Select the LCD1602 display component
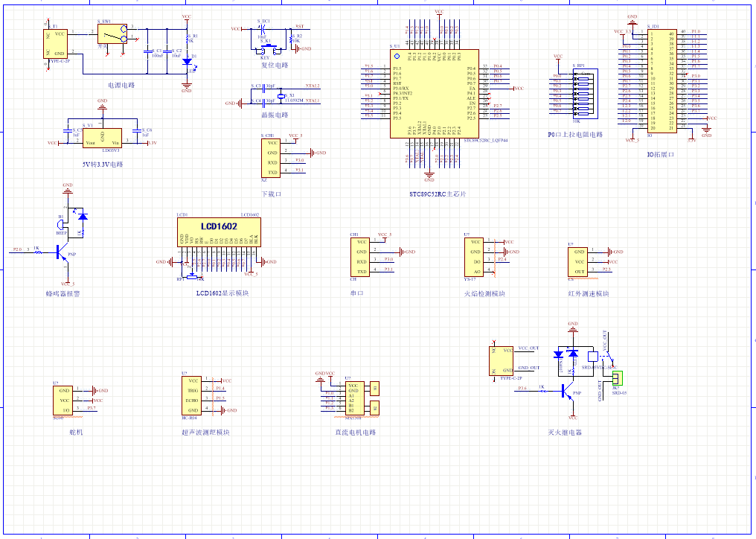The height and width of the screenshot is (539, 756). point(219,232)
